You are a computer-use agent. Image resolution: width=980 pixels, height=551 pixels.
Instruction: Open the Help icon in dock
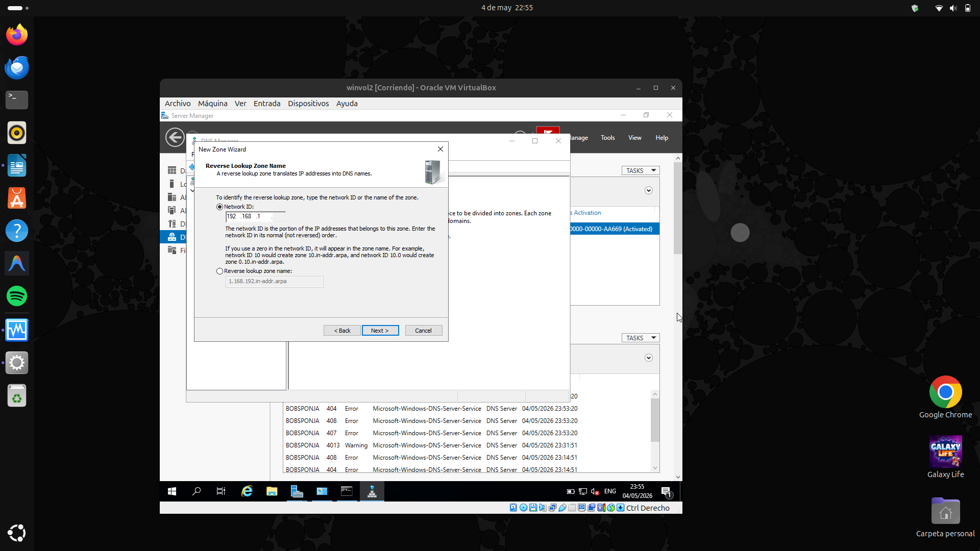[17, 231]
